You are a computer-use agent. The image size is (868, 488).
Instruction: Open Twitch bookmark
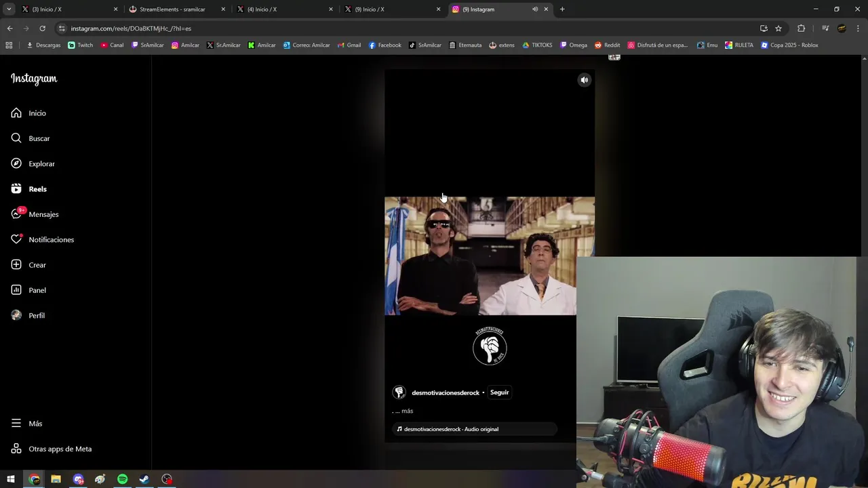[x=80, y=45]
